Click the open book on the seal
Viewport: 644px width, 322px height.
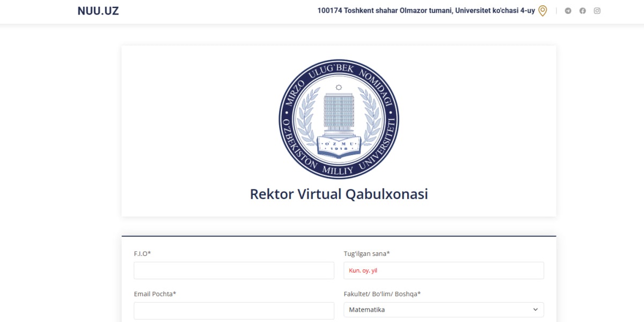(x=339, y=153)
